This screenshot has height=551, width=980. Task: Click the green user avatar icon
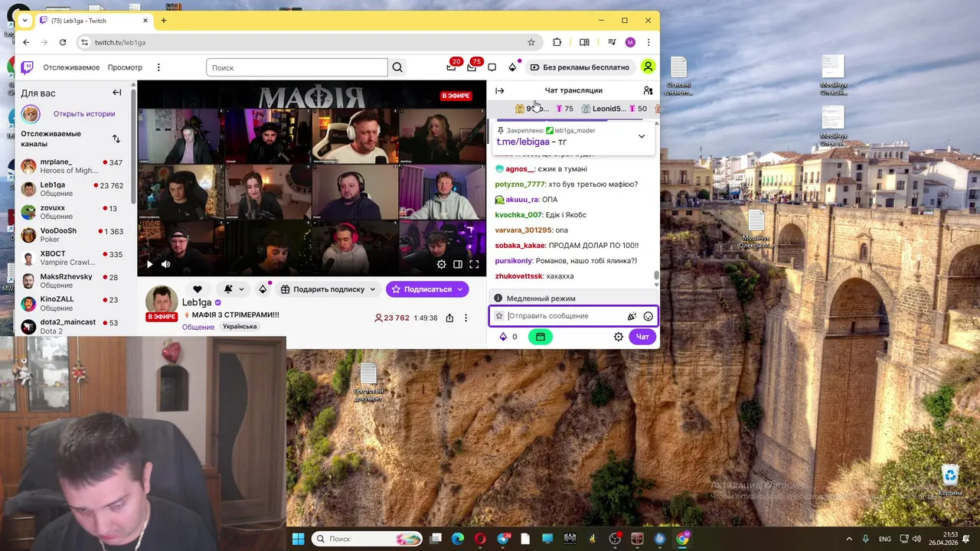click(x=648, y=67)
